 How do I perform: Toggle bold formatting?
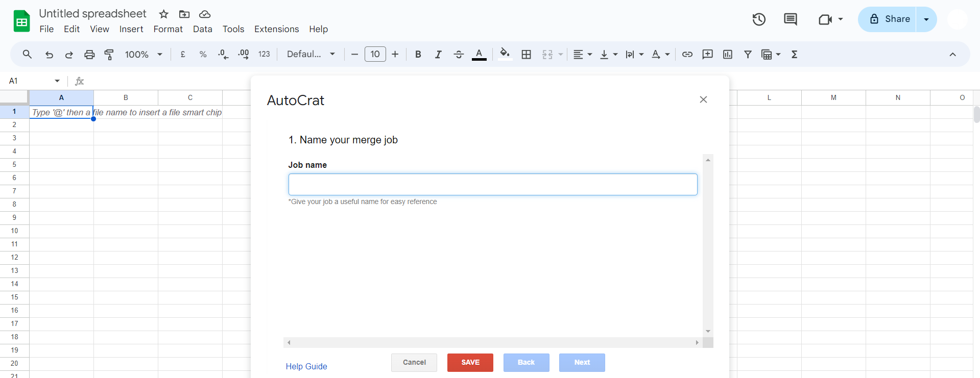[418, 54]
